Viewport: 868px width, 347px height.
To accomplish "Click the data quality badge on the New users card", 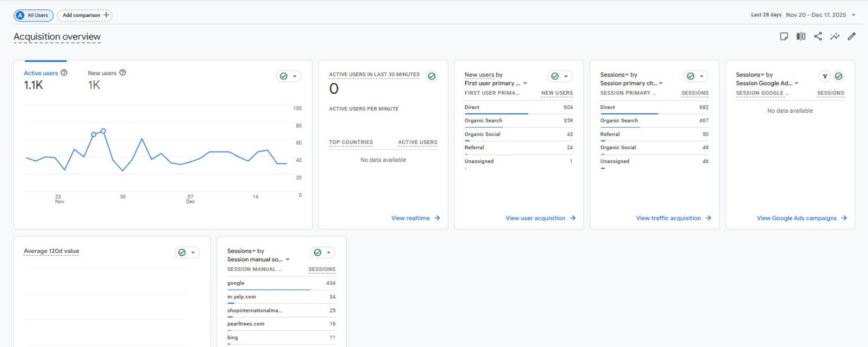I will tap(553, 76).
